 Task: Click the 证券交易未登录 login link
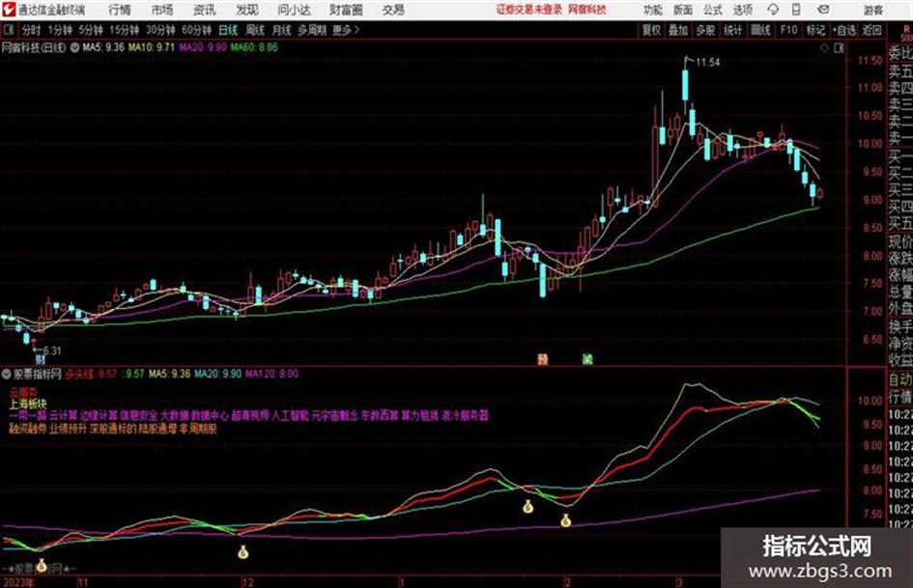tap(529, 10)
